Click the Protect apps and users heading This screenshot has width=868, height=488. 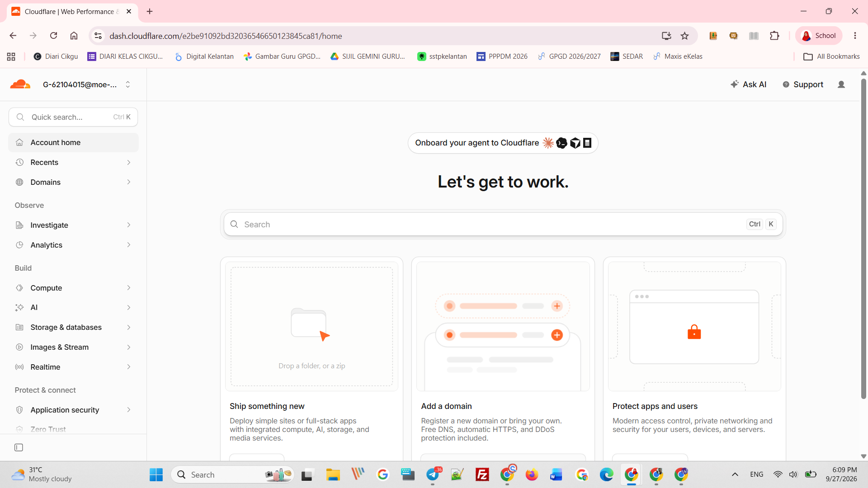pos(655,406)
